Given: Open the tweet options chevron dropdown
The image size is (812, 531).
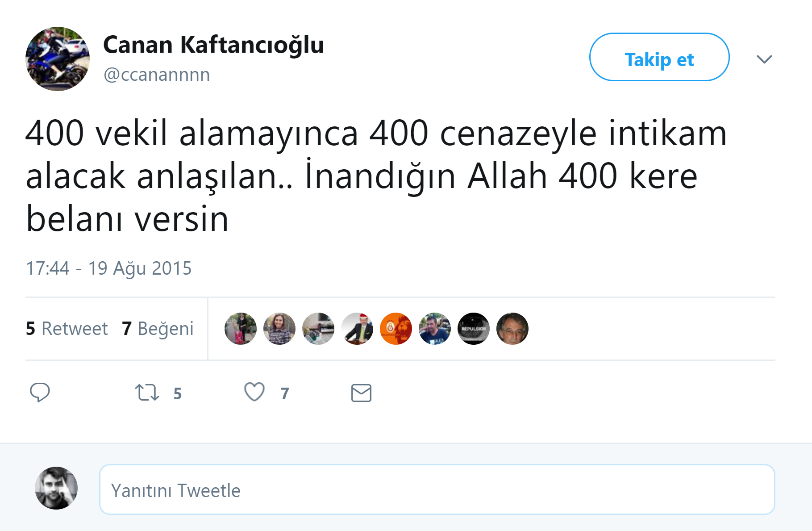Looking at the screenshot, I should 764,59.
